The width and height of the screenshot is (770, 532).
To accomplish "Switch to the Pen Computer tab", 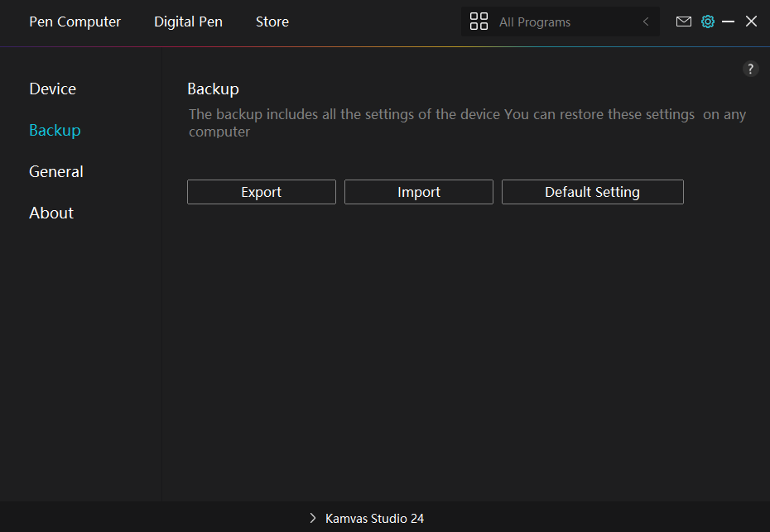I will (x=75, y=22).
